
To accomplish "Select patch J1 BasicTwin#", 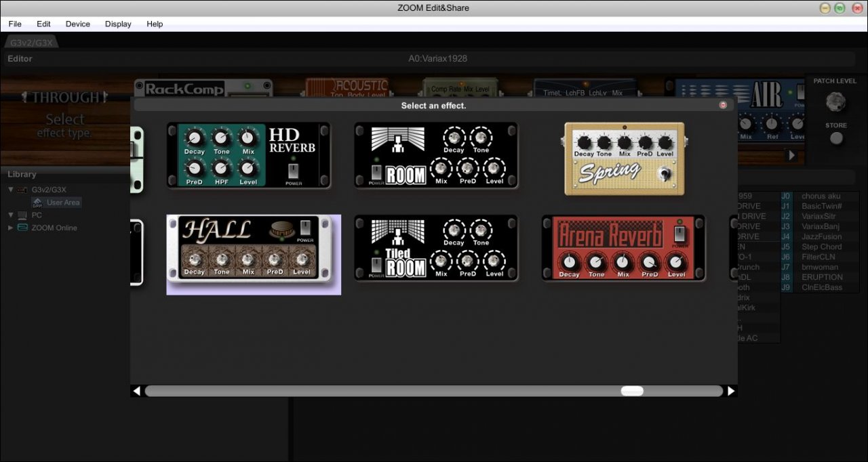I will 819,206.
